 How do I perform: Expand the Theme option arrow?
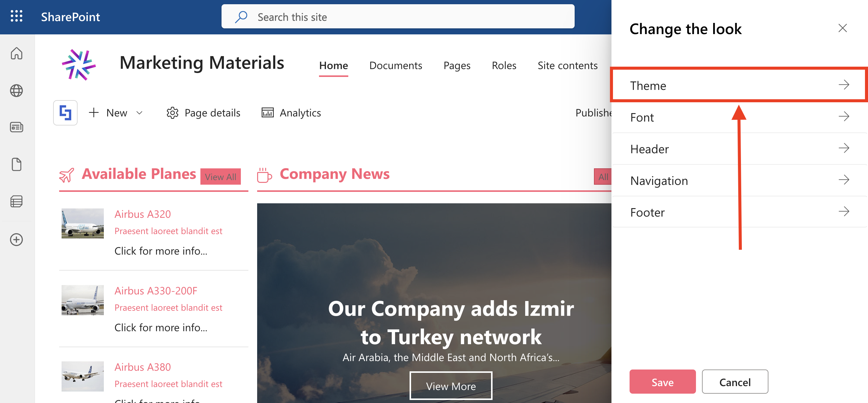[x=843, y=85]
